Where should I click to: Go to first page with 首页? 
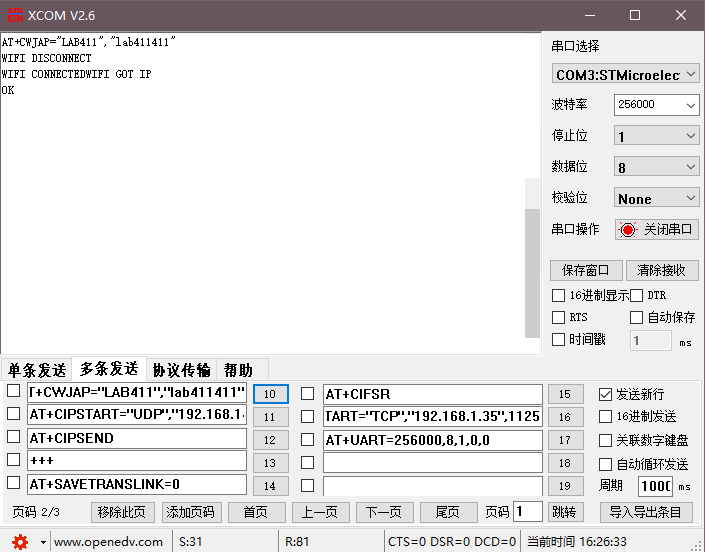pyautogui.click(x=256, y=512)
